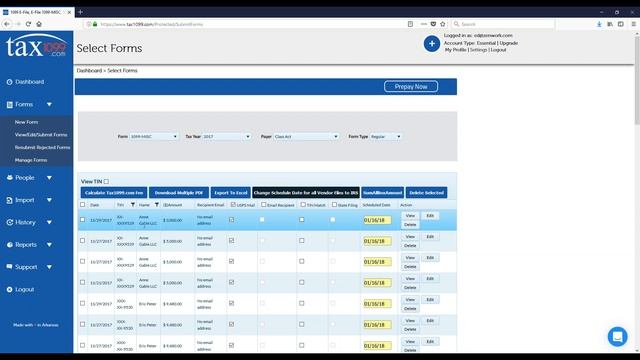Click the Forms document icon in sidebar
640x360 pixels.
click(9, 104)
